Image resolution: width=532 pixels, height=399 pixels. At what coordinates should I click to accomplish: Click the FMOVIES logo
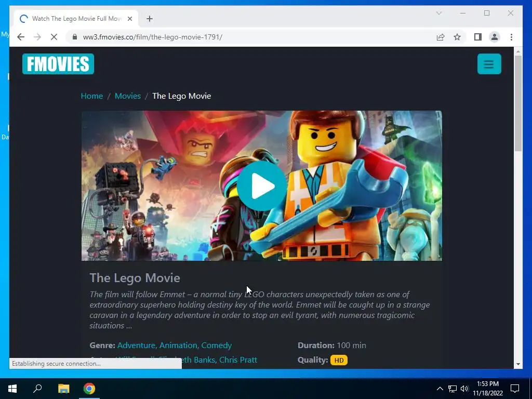(58, 64)
